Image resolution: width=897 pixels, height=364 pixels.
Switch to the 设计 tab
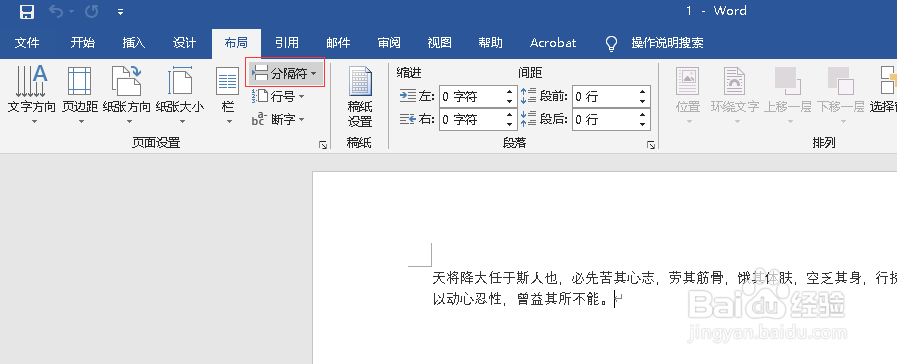tap(184, 43)
